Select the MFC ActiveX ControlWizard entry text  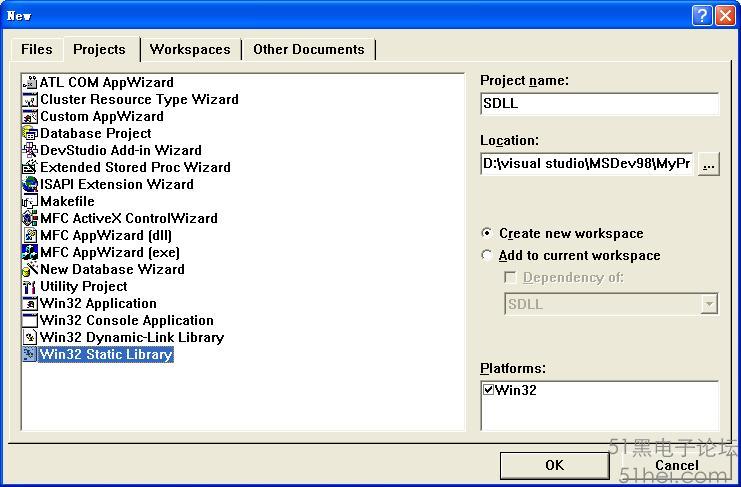(129, 218)
